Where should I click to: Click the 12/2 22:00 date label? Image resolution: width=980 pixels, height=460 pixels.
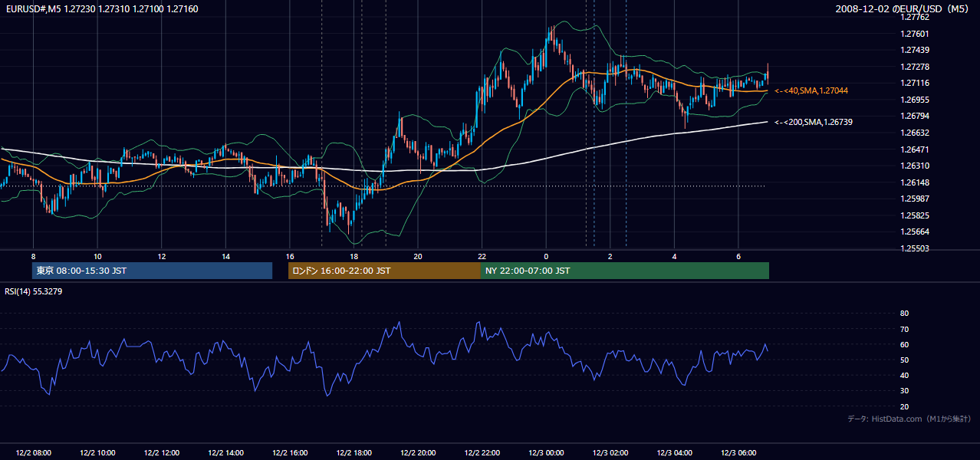pyautogui.click(x=482, y=453)
